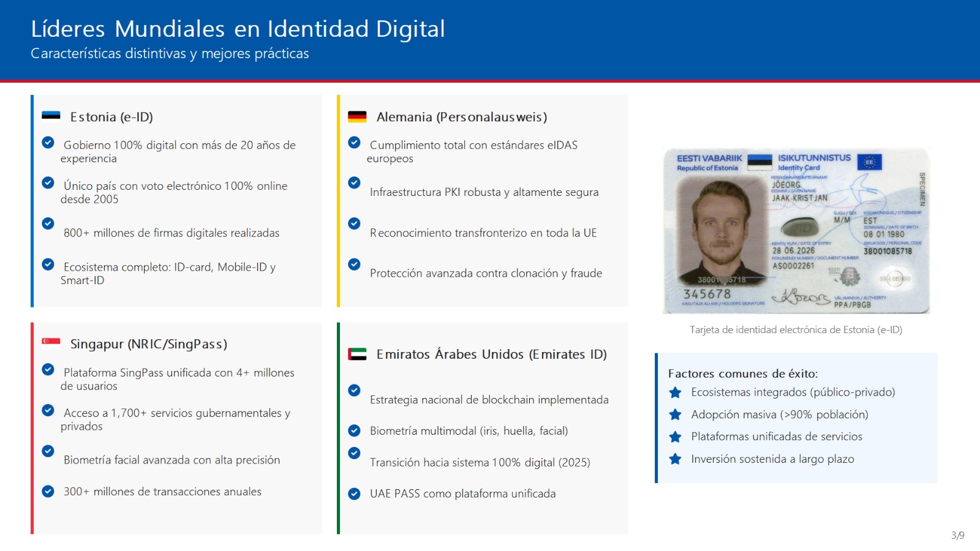Click the 3/9 slide number
Image resolution: width=980 pixels, height=551 pixels.
[x=957, y=536]
